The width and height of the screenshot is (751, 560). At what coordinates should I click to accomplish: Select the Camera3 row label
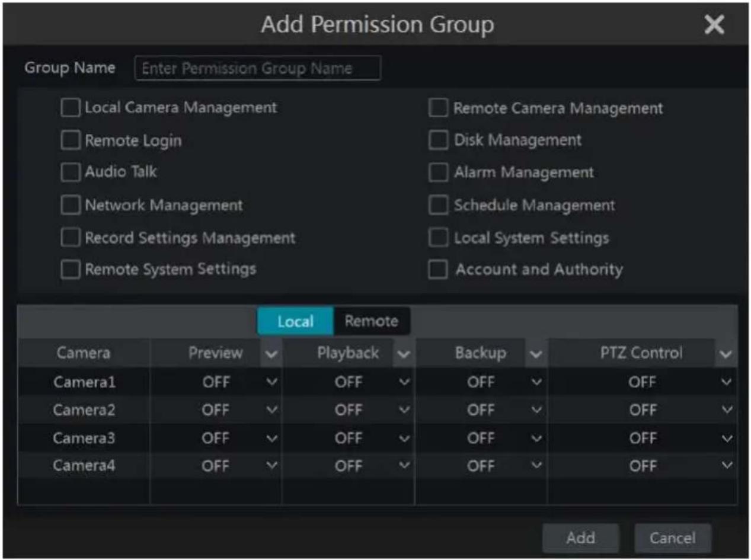coord(84,438)
